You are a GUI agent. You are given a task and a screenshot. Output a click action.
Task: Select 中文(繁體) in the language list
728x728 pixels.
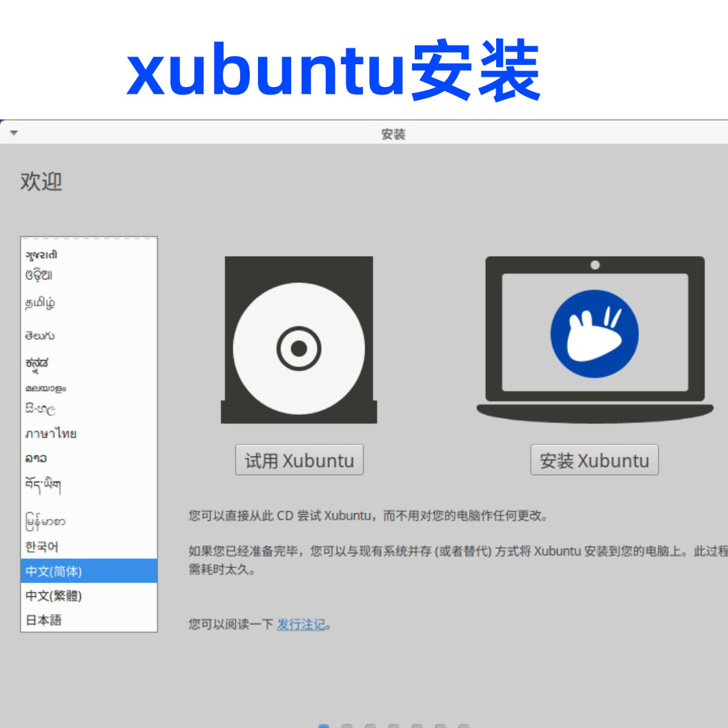coord(89,596)
